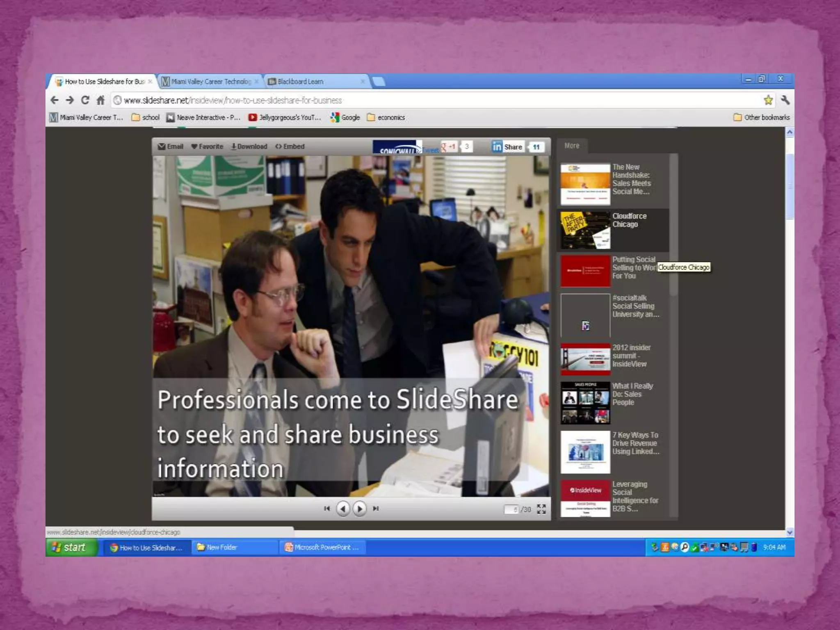Jump to last slide
The width and height of the screenshot is (840, 630).
(376, 509)
